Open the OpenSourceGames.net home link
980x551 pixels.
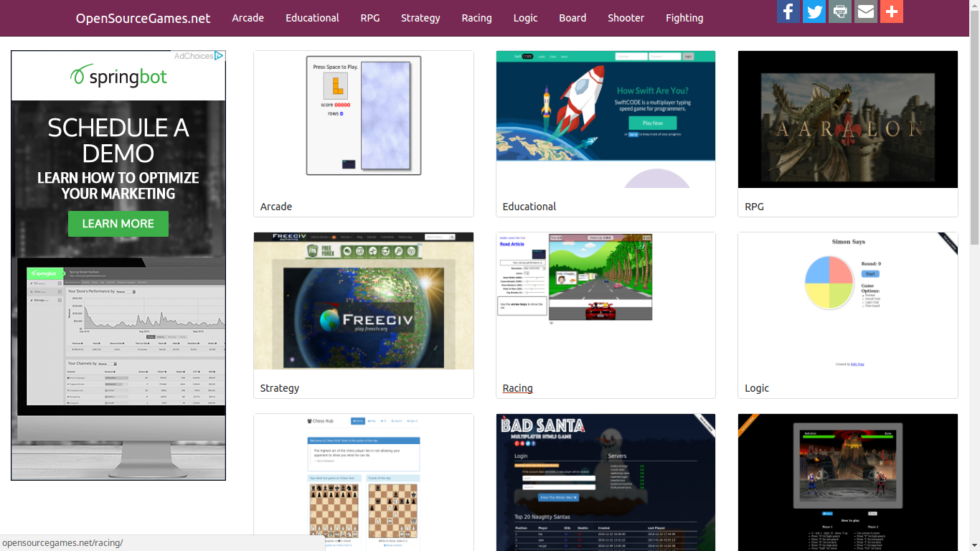[143, 18]
